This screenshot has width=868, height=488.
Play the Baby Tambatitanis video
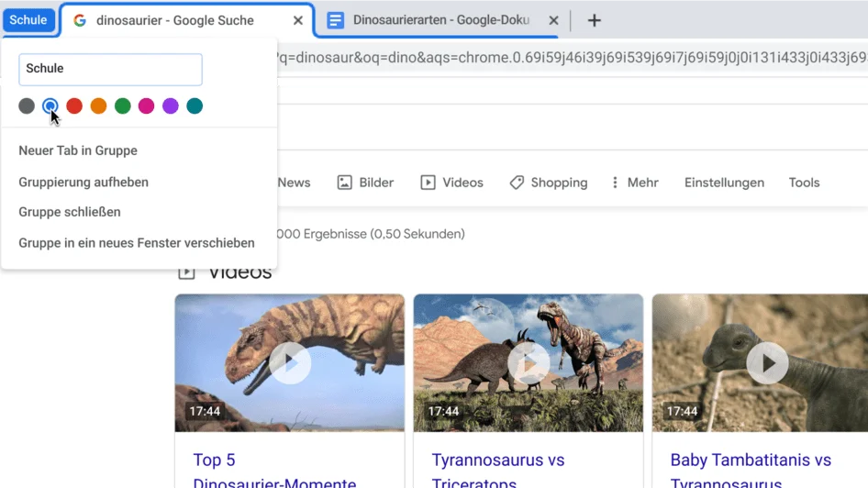point(767,363)
